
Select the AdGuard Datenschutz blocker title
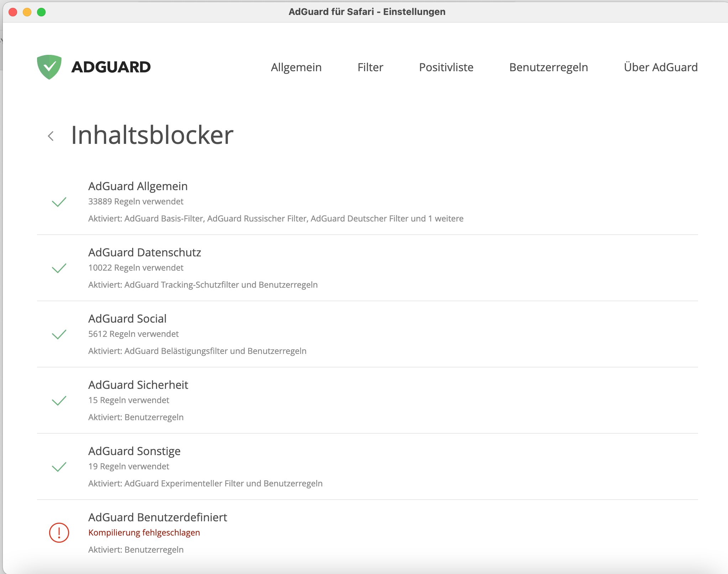[x=145, y=252]
